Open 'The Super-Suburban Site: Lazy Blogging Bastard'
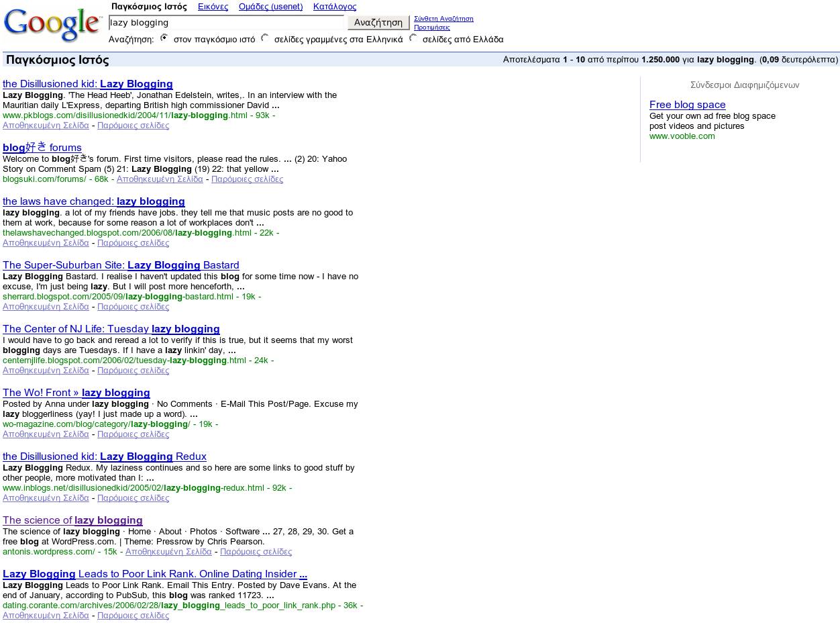The image size is (840, 627). 121,265
